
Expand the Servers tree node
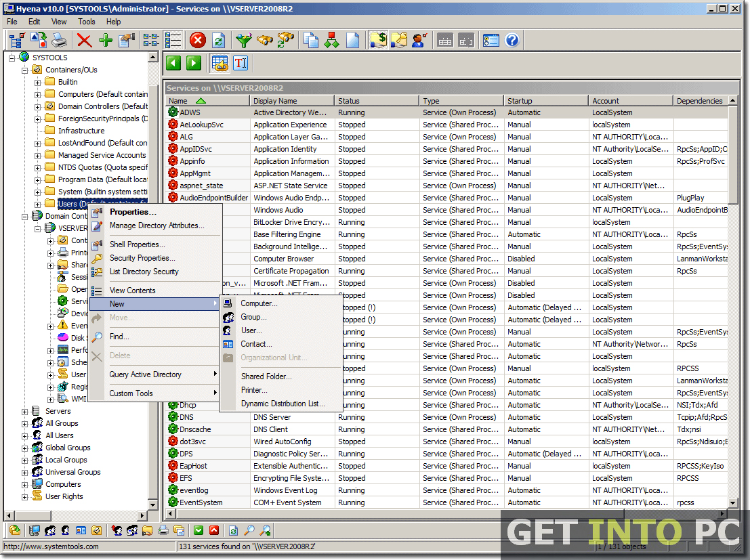[25, 412]
